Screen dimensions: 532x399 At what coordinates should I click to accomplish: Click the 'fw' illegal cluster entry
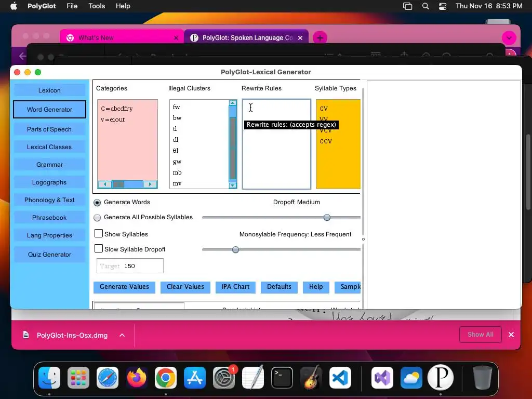177,107
